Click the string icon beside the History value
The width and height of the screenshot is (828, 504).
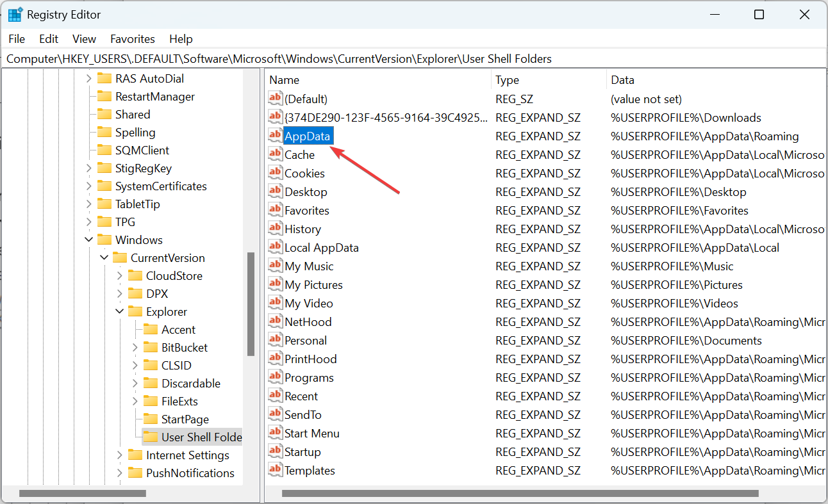(275, 229)
